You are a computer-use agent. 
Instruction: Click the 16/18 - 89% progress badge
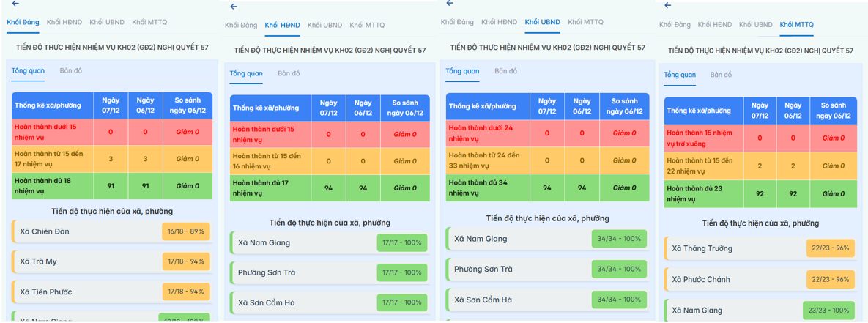(x=185, y=231)
